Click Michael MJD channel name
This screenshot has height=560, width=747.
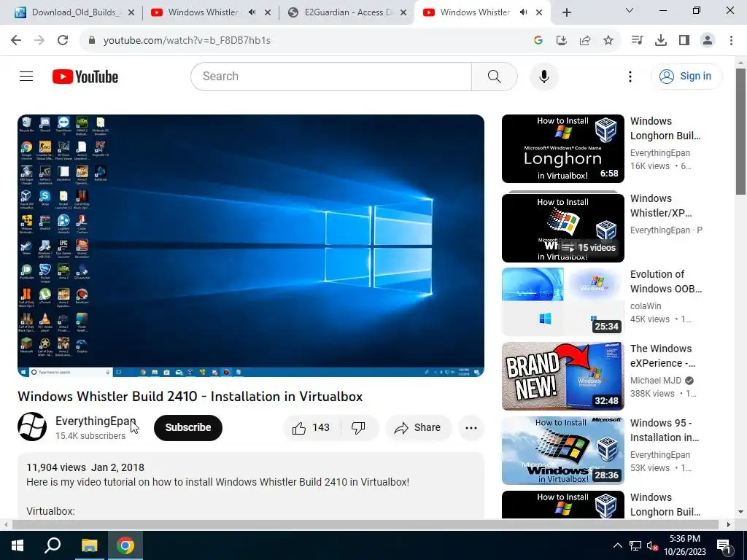point(656,381)
